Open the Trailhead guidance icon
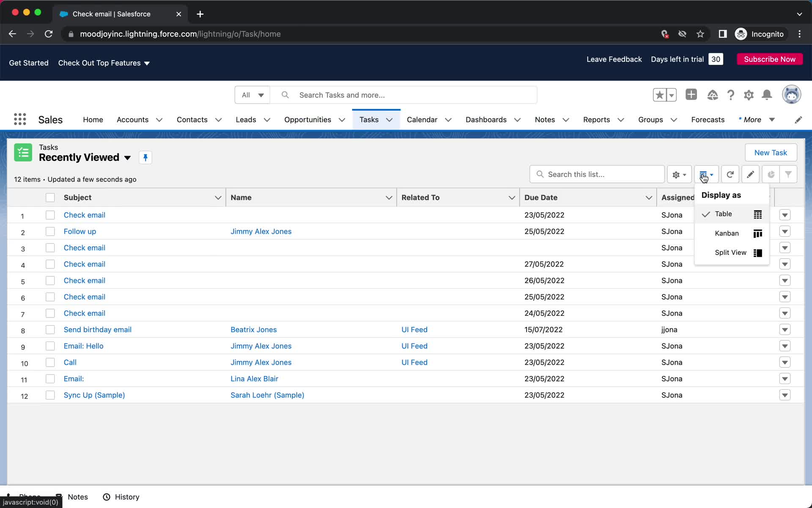Viewport: 812px width, 508px height. click(x=713, y=95)
